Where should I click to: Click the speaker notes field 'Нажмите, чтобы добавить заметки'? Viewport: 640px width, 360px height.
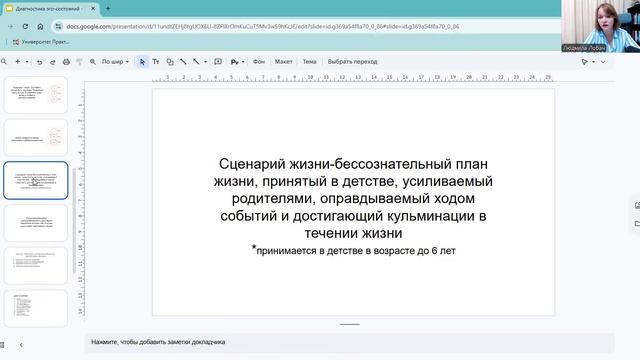pos(349,342)
